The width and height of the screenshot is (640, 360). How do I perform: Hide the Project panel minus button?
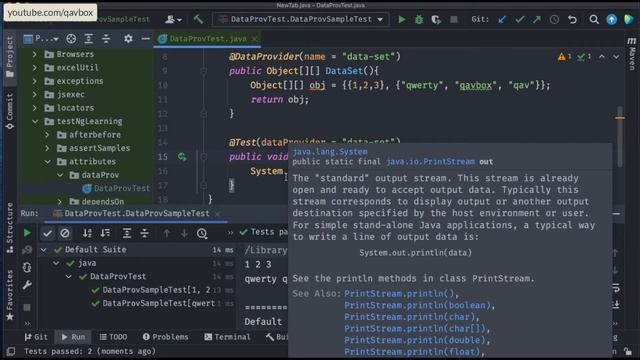[x=145, y=39]
